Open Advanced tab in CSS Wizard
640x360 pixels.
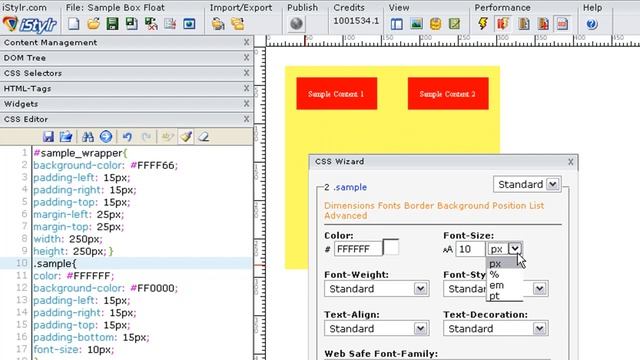click(346, 216)
